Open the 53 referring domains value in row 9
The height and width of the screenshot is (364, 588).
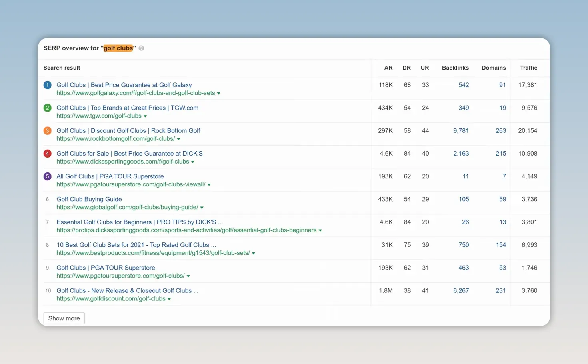tap(502, 268)
